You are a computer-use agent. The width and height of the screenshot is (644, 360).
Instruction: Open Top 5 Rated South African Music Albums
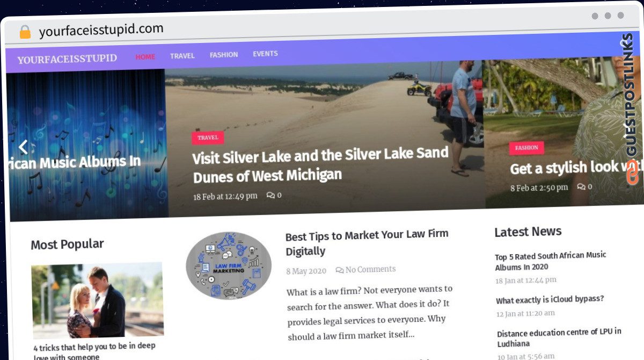(551, 261)
